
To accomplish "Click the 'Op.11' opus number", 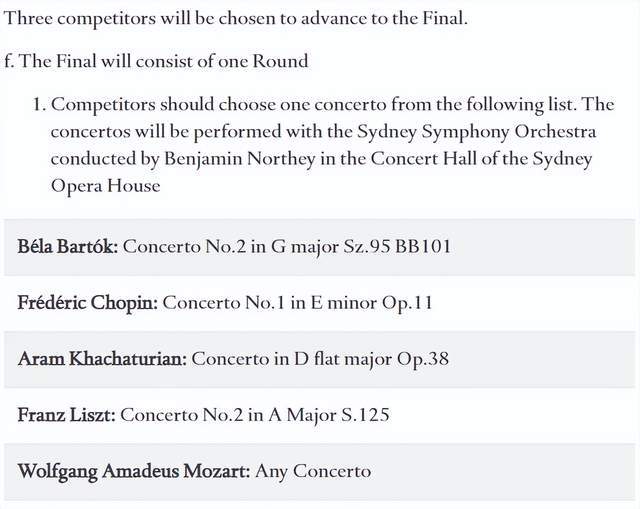I will [x=407, y=303].
